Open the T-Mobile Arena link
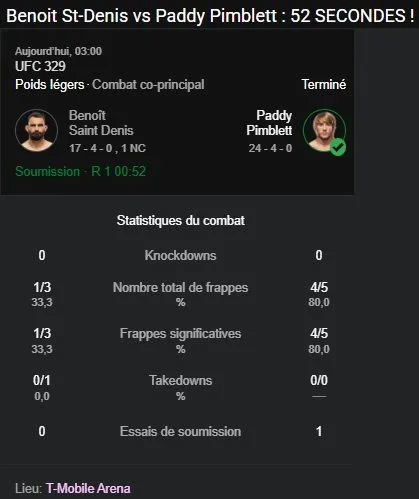 tap(88, 488)
